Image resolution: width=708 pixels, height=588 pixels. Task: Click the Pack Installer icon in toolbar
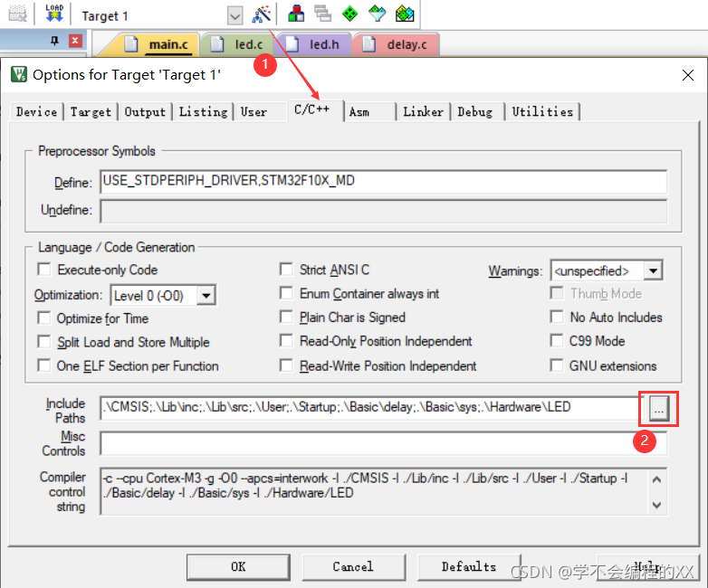coord(405,14)
